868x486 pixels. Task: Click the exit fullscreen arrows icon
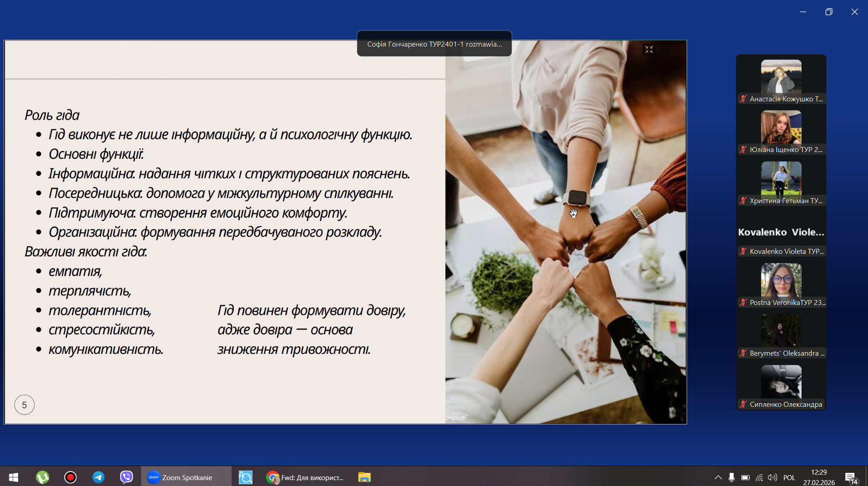(x=649, y=49)
